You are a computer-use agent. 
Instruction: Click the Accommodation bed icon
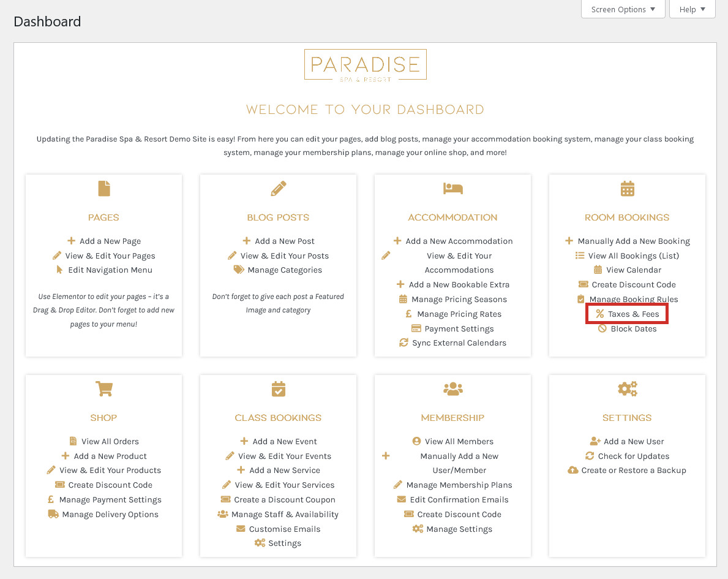pyautogui.click(x=452, y=188)
